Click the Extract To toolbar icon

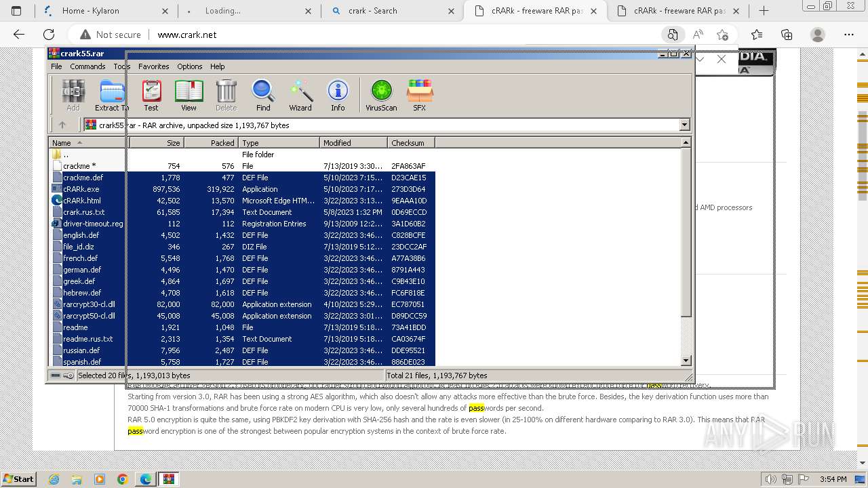pos(111,95)
